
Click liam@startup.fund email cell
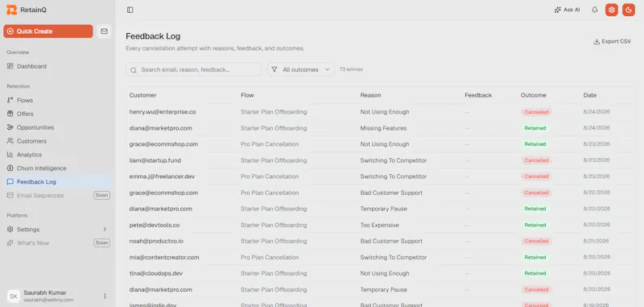coord(155,160)
